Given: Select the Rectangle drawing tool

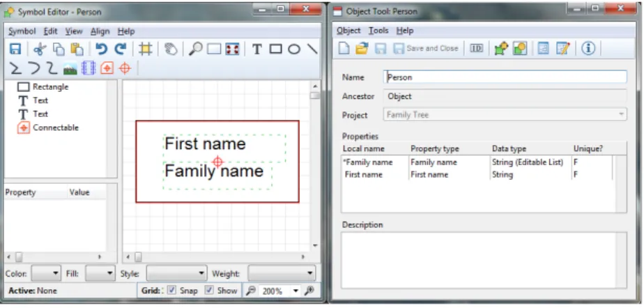Looking at the screenshot, I should click(275, 49).
